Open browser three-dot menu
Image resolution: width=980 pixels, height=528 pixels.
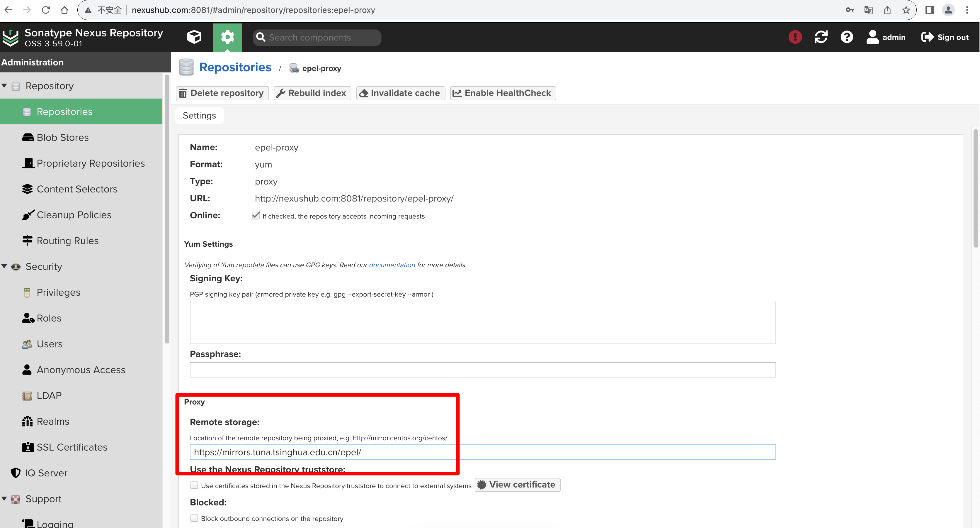967,10
